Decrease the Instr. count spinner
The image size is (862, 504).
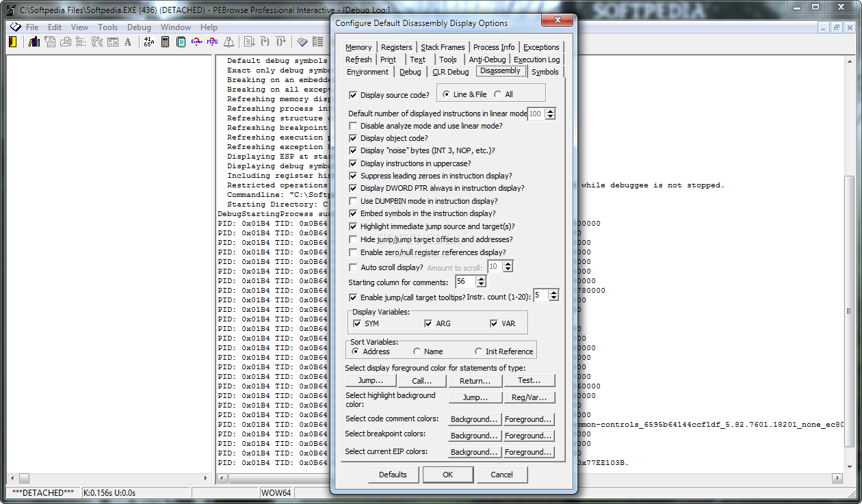(x=553, y=298)
